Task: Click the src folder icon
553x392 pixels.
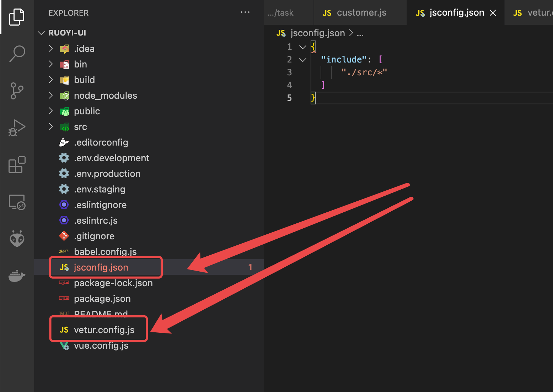Action: point(64,127)
